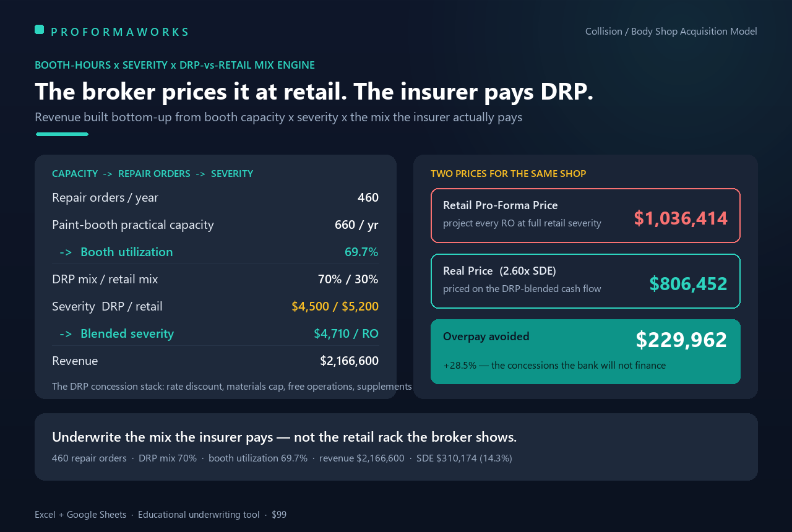The width and height of the screenshot is (792, 532).
Task: Click the teal $806,452 real price
Action: 688,284
